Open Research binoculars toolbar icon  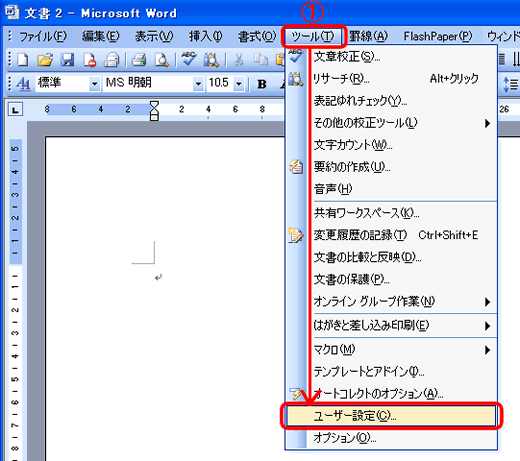click(x=211, y=60)
